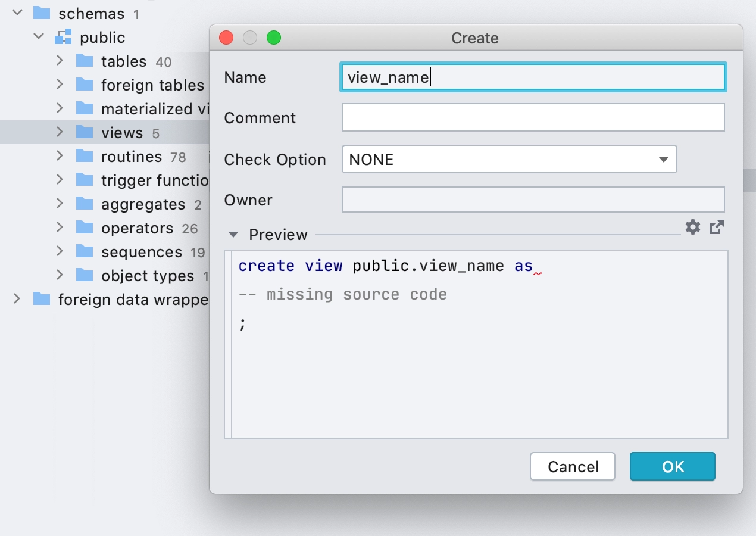Click the Owner input field
The width and height of the screenshot is (756, 536).
tap(533, 200)
